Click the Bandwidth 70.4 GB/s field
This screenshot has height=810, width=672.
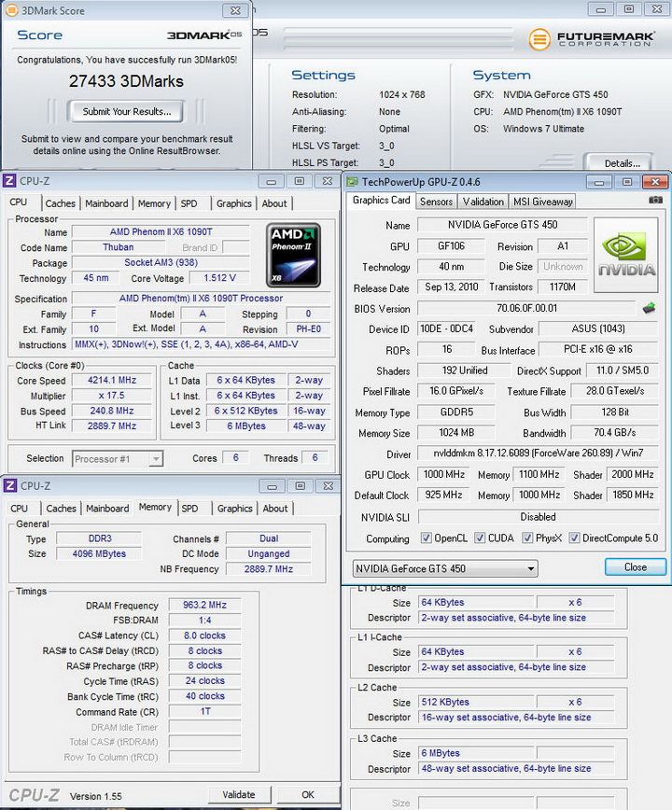tap(615, 433)
